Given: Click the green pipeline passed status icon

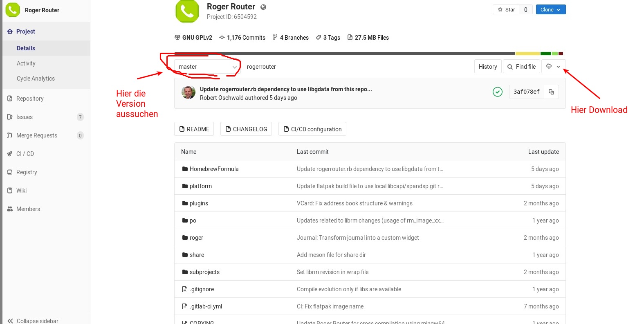Looking at the screenshot, I should point(498,92).
